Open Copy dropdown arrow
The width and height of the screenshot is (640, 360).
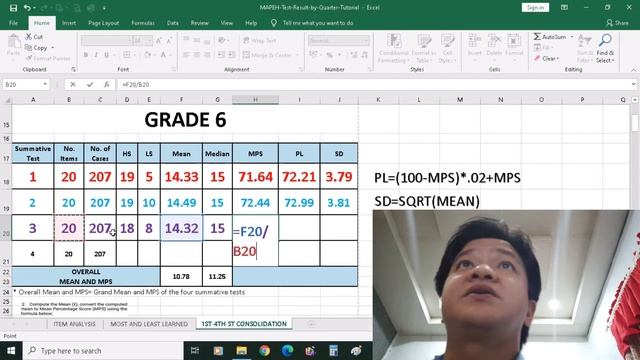pos(53,48)
